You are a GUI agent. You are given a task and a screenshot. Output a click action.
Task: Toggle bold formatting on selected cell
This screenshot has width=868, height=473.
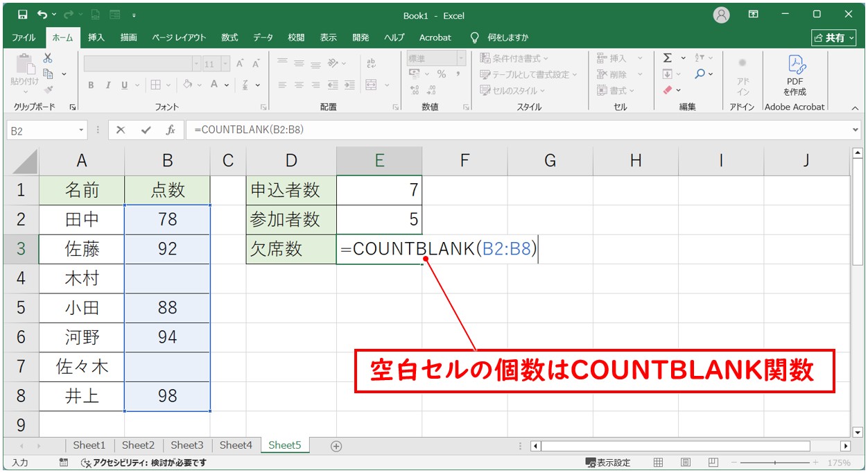click(91, 85)
